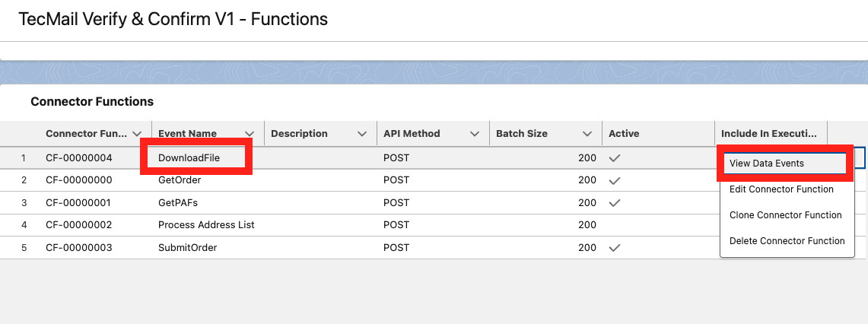
Task: Toggle Active checkmark for GetPAFs row
Action: (x=615, y=203)
